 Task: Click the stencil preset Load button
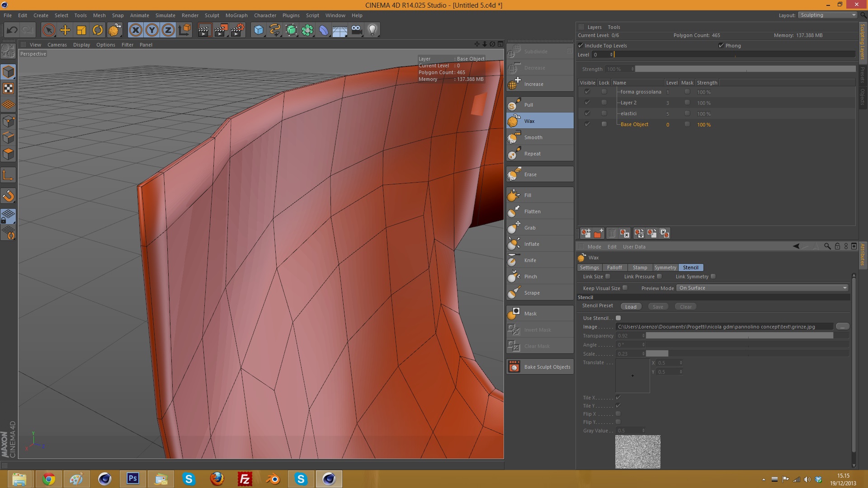(x=631, y=307)
